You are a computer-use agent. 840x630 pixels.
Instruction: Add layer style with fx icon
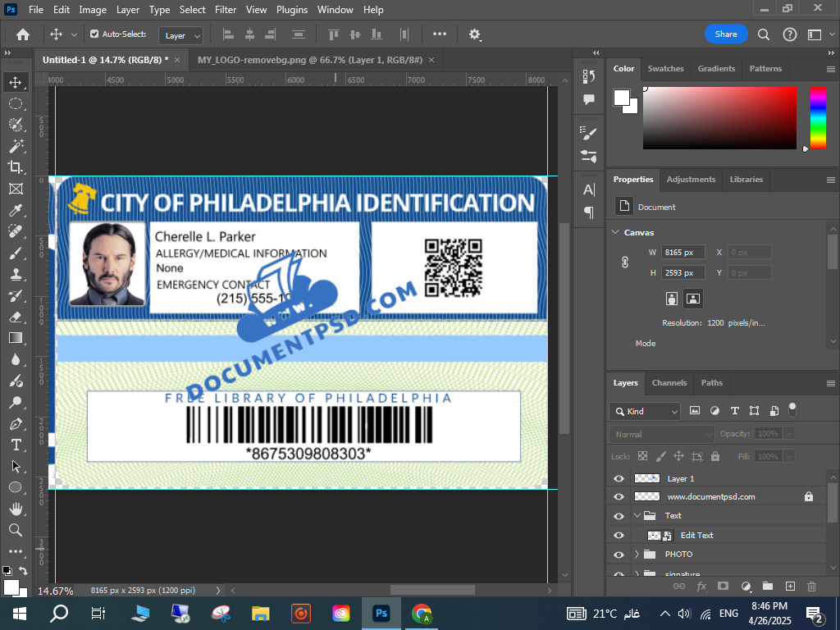coord(701,586)
